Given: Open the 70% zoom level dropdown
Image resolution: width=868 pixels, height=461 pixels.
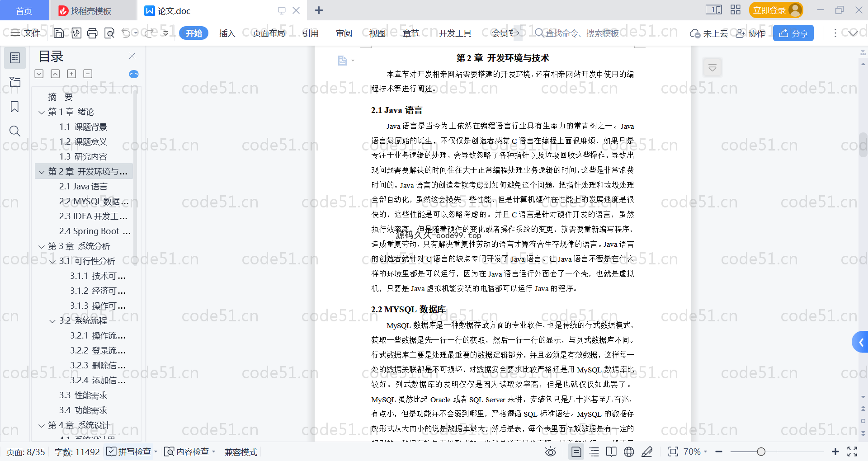Looking at the screenshot, I should [695, 452].
